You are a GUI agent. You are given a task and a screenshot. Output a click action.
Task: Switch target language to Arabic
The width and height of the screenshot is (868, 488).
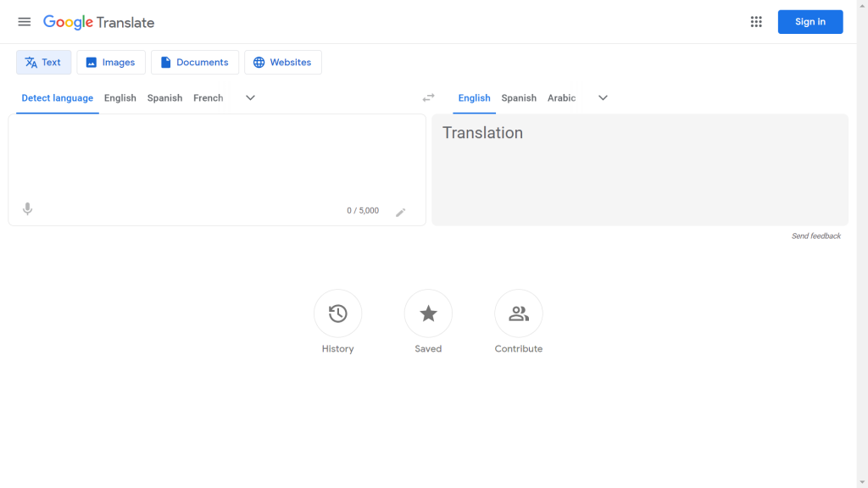coord(561,97)
